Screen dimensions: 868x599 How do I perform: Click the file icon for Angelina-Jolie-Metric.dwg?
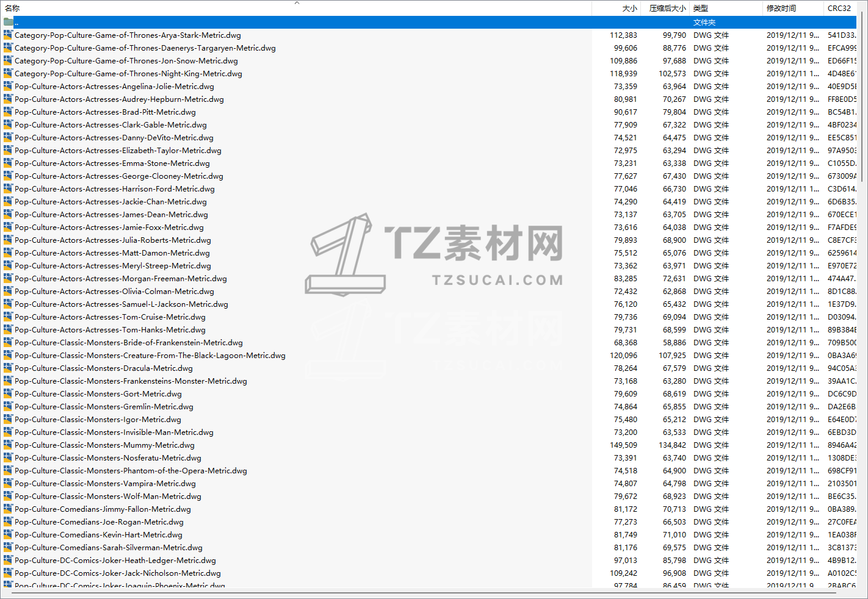coord(8,87)
